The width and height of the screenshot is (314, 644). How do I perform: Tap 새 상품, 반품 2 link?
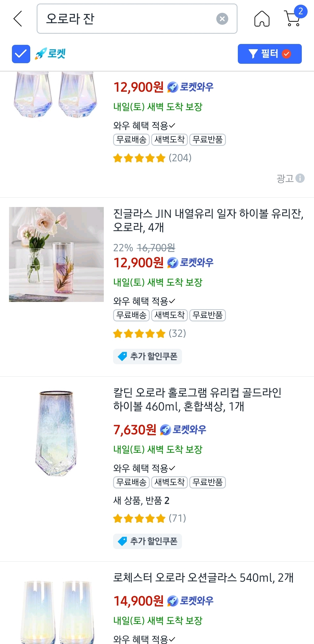141,500
